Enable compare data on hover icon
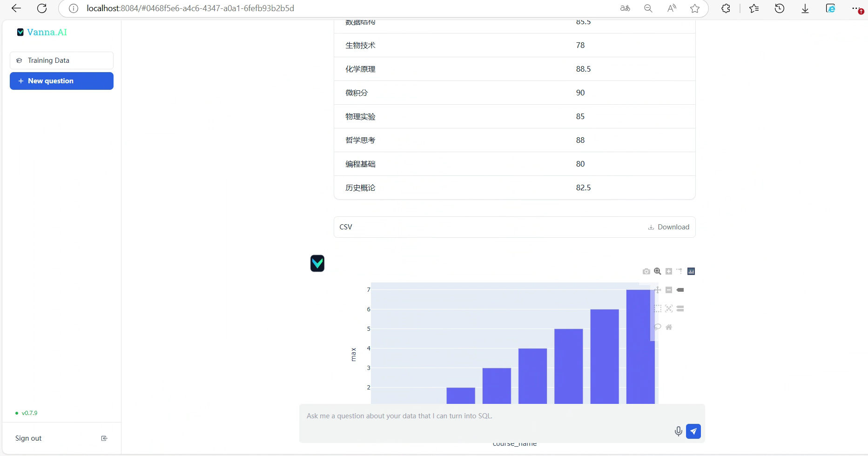The width and height of the screenshot is (868, 456). (680, 308)
